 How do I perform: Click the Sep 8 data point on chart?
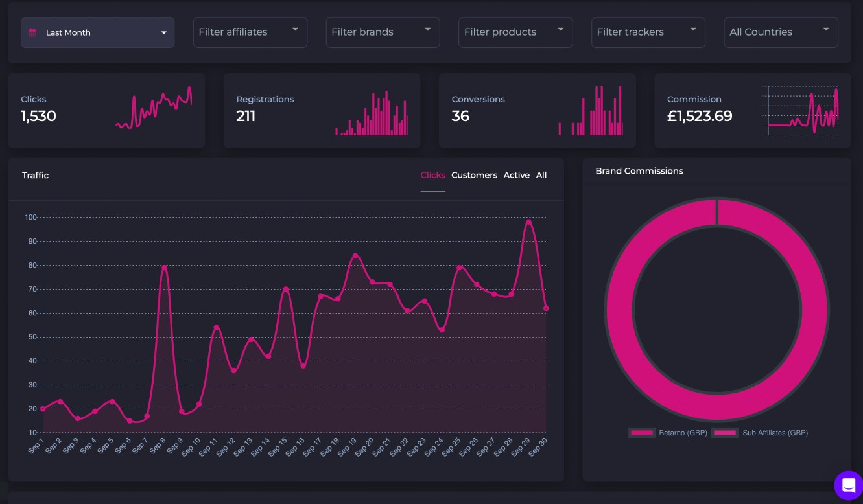[x=165, y=268]
